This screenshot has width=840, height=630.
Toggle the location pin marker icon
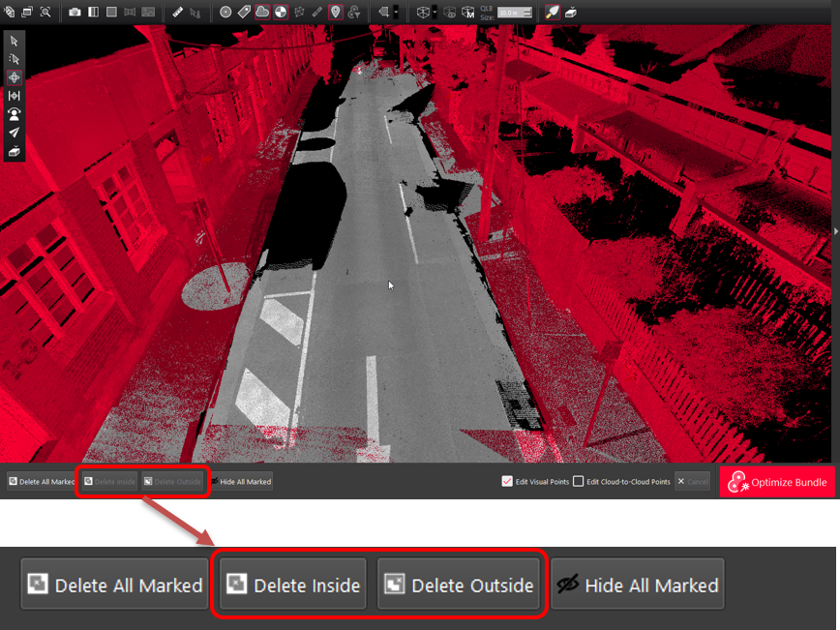335,12
